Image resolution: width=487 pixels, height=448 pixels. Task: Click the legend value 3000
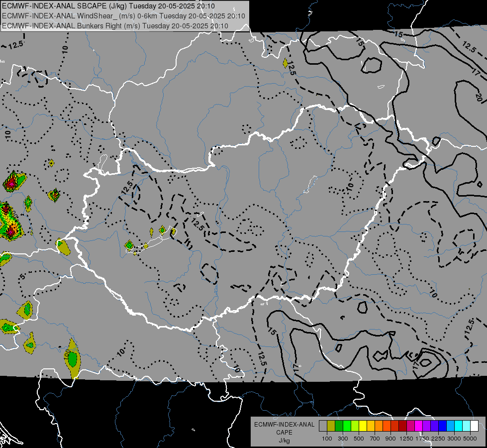[x=454, y=439]
